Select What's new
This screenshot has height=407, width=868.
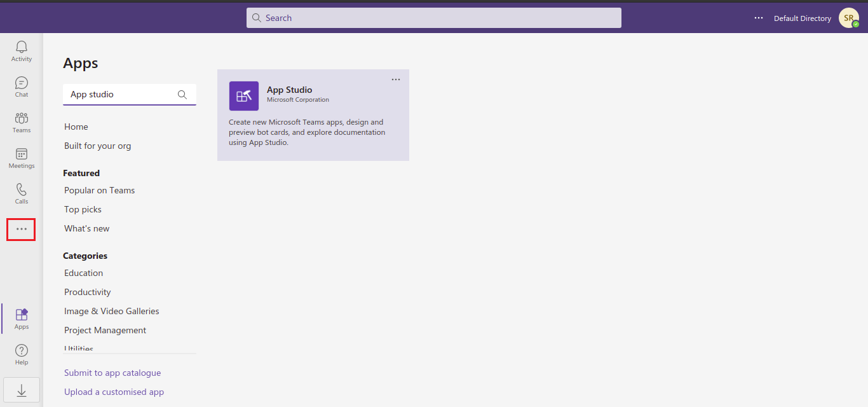(x=87, y=228)
